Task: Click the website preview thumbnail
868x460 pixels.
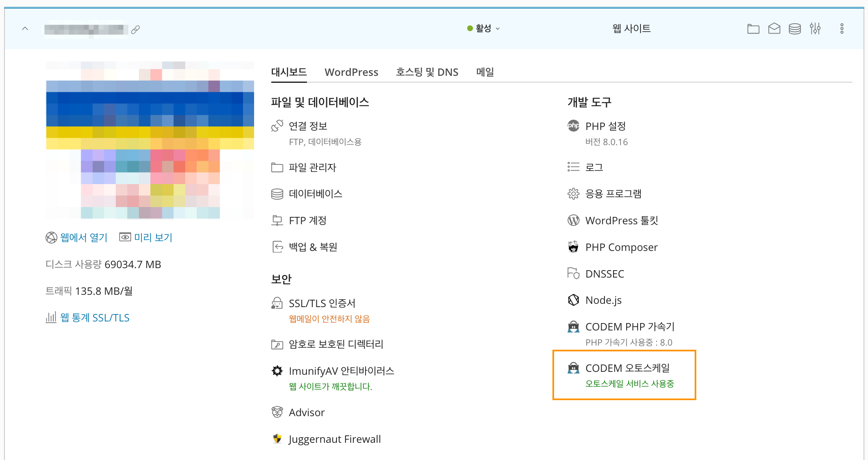Action: pos(150,141)
